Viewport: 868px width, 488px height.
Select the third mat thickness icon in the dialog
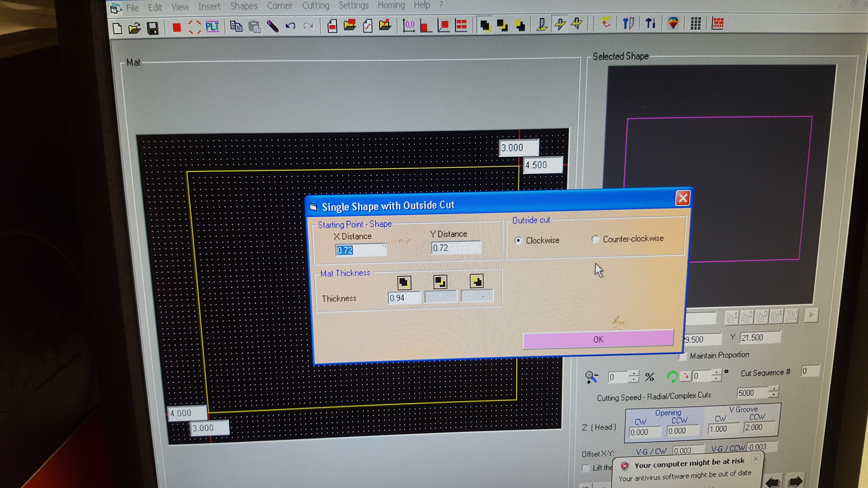(x=476, y=281)
